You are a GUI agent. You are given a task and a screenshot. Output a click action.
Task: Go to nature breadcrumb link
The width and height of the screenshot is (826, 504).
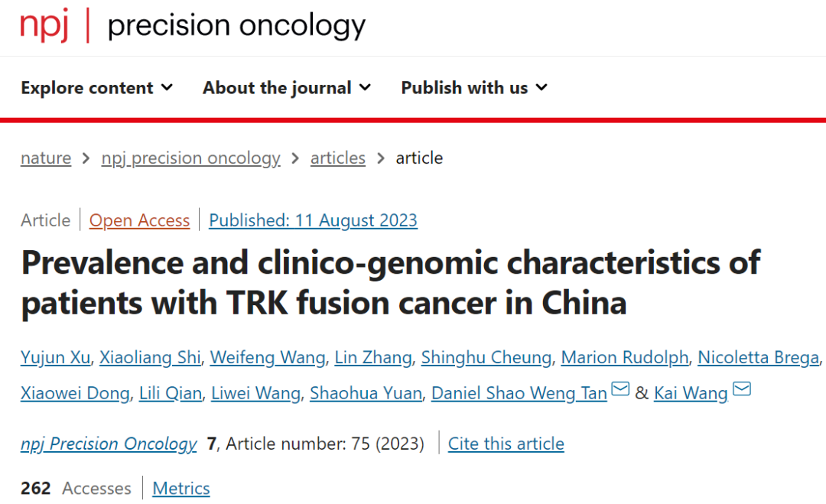46,158
